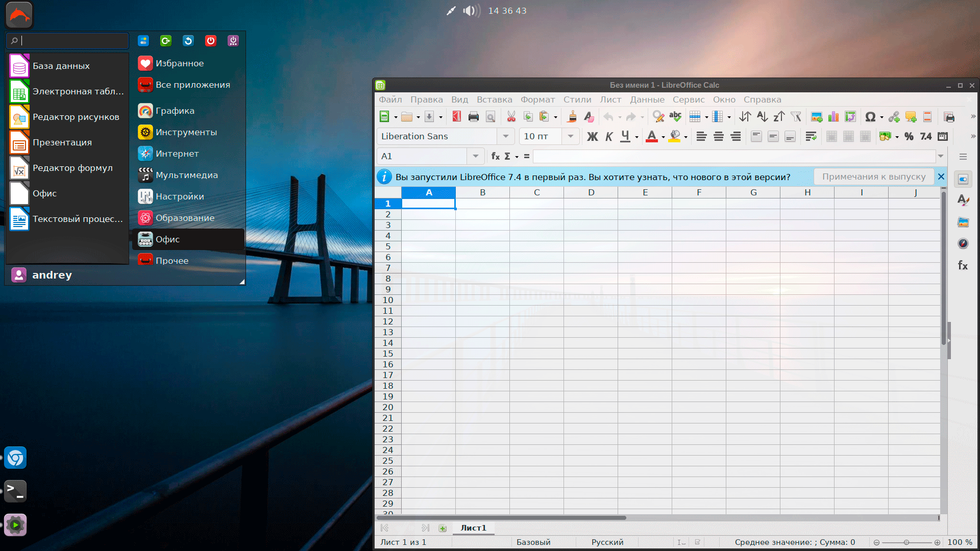
Task: Toggle bold Ж formatting
Action: tap(592, 136)
